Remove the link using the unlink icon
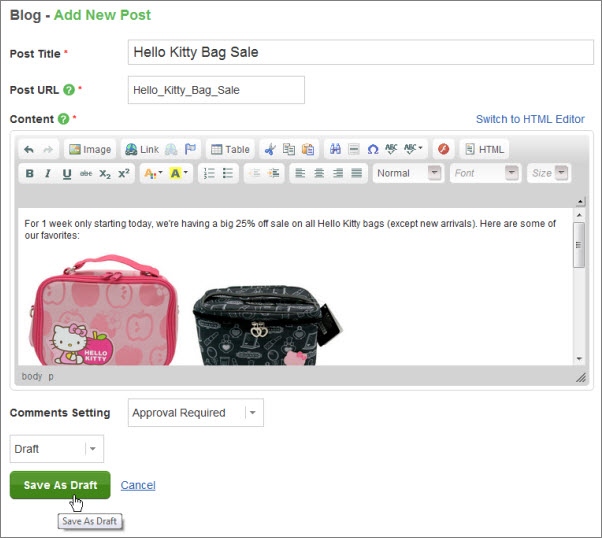 (x=171, y=149)
